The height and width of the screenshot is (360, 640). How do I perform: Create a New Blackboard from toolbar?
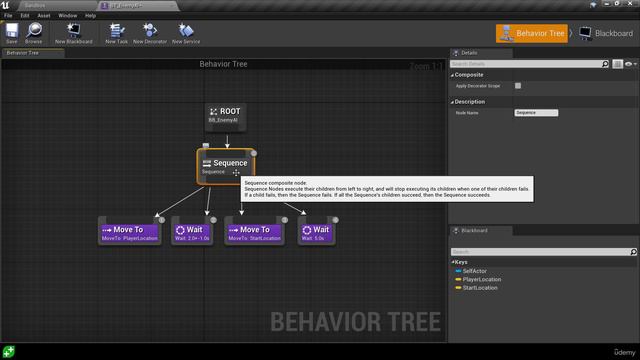[x=73, y=33]
